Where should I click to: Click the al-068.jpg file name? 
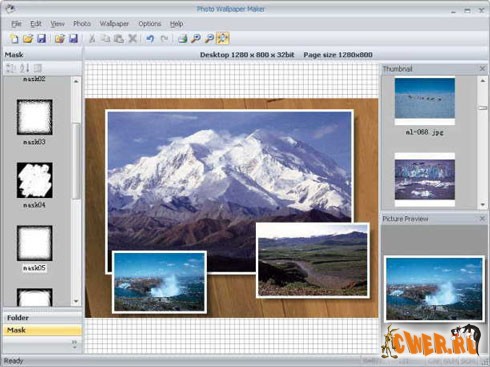click(x=425, y=132)
